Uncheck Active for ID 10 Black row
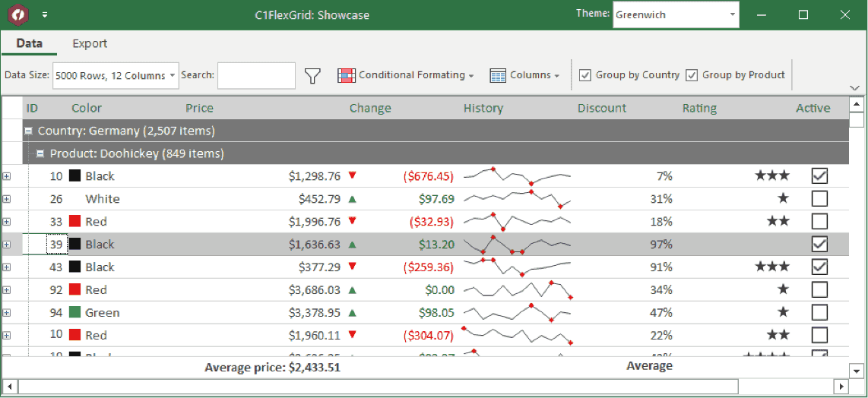This screenshot has height=398, width=868. pos(819,176)
